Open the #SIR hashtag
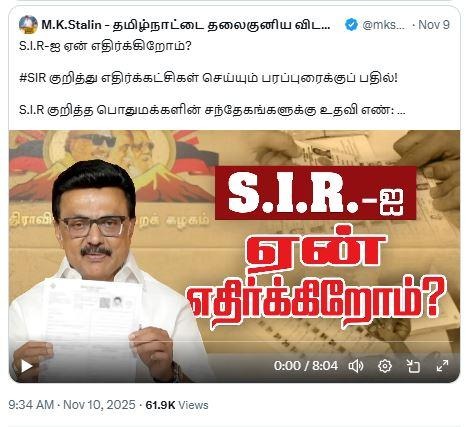 click(32, 78)
